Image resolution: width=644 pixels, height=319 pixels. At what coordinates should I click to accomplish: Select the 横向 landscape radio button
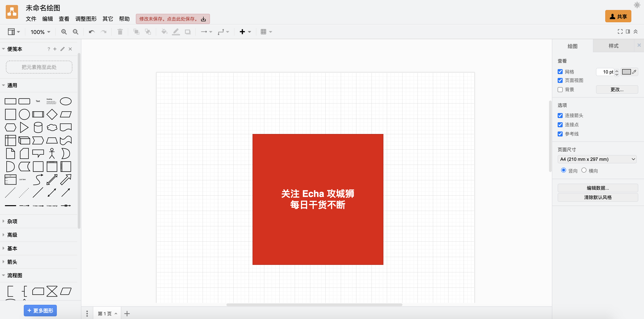pyautogui.click(x=584, y=170)
